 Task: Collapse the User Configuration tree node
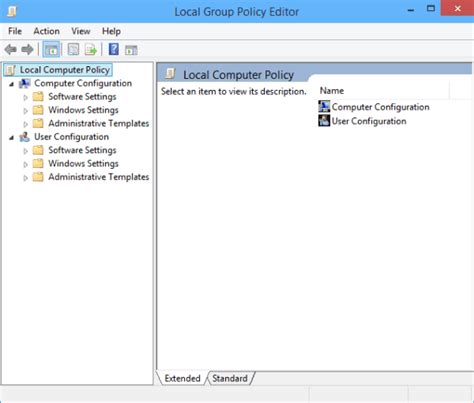click(x=12, y=137)
